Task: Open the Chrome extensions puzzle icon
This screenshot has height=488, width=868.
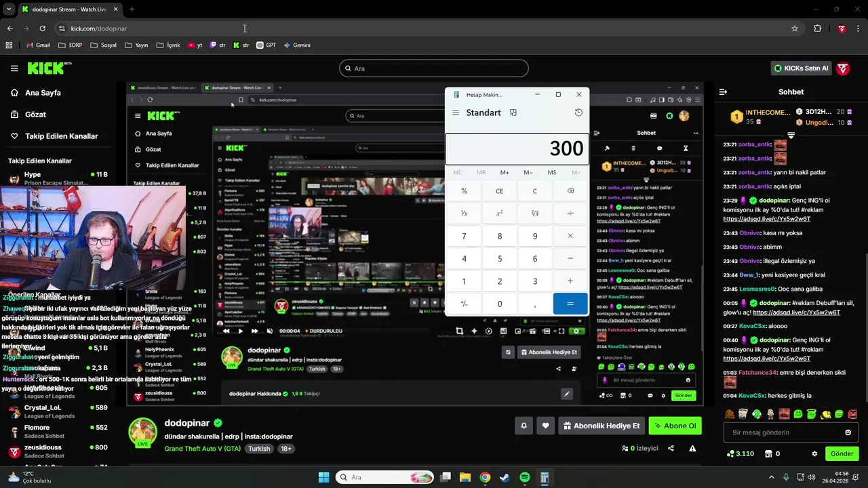Action: click(817, 28)
